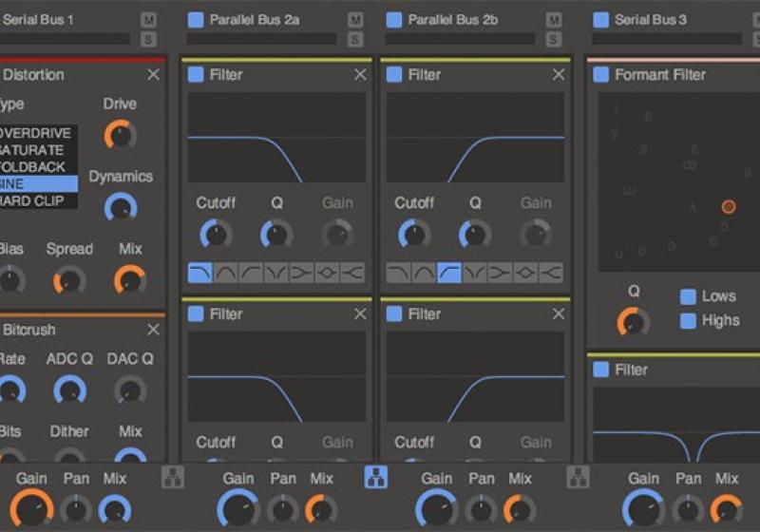The width and height of the screenshot is (760, 532).
Task: Toggle the Lows checkbox in Formant Filter
Action: pyautogui.click(x=688, y=296)
